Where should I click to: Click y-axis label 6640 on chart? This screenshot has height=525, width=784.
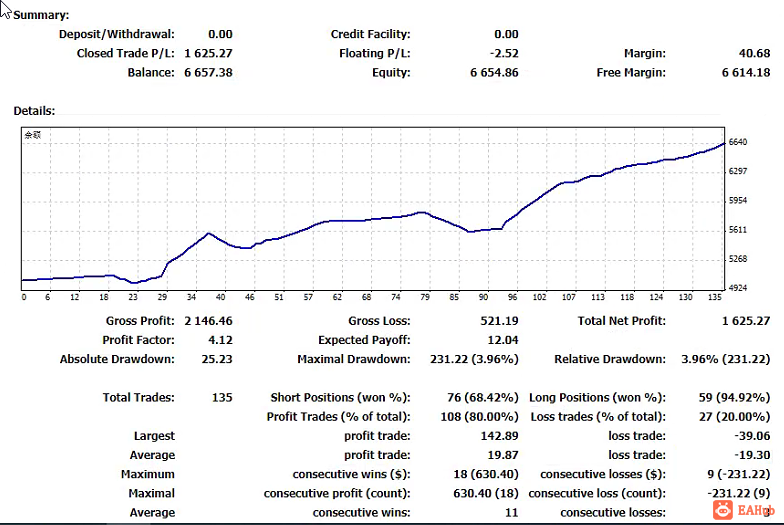[x=738, y=142]
